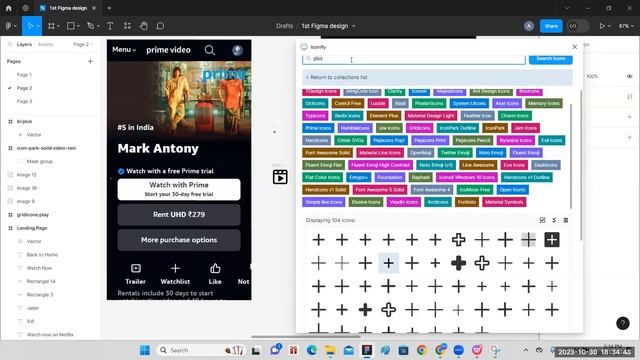Click the video-two icon on canvas
This screenshot has height=360, width=640.
[x=280, y=177]
